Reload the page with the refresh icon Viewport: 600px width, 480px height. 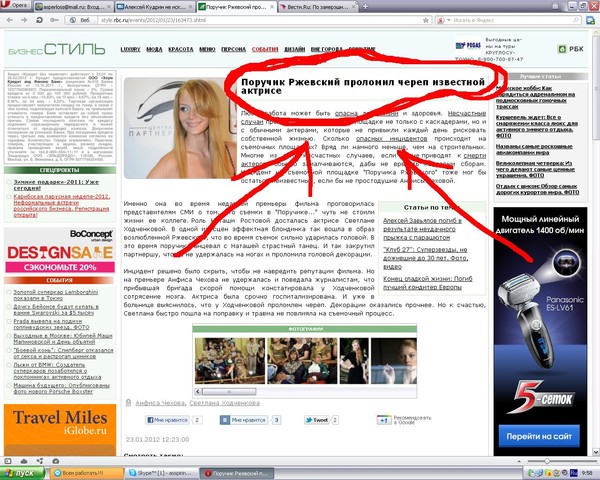pos(39,20)
